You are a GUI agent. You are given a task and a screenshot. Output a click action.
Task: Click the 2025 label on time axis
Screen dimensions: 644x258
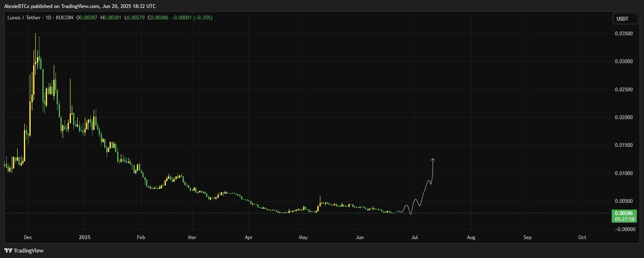[x=84, y=236]
